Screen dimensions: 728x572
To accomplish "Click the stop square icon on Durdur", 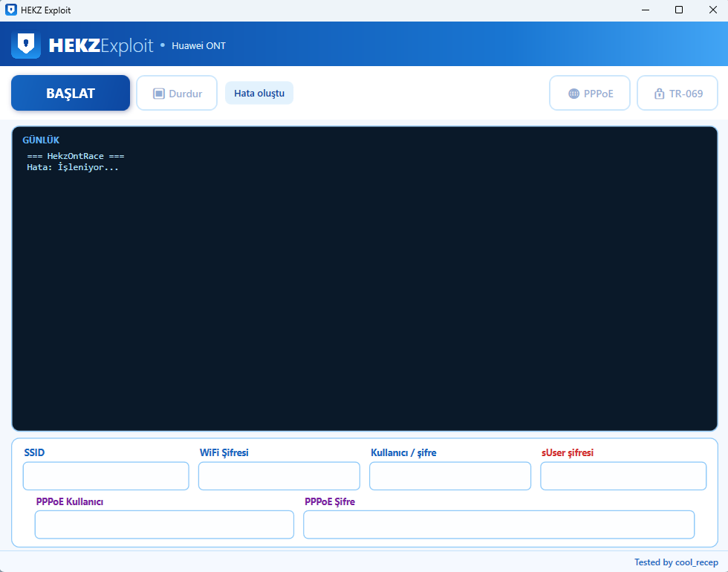I will click(x=159, y=94).
